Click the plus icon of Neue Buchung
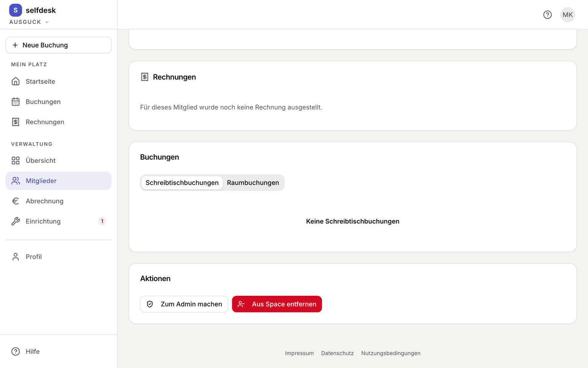The height and width of the screenshot is (368, 588). pyautogui.click(x=15, y=45)
